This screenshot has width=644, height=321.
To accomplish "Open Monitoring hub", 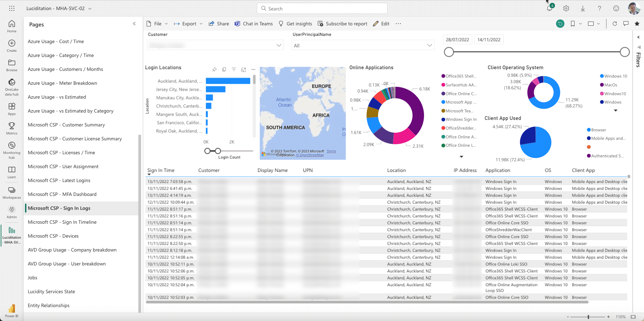I will coord(12,150).
